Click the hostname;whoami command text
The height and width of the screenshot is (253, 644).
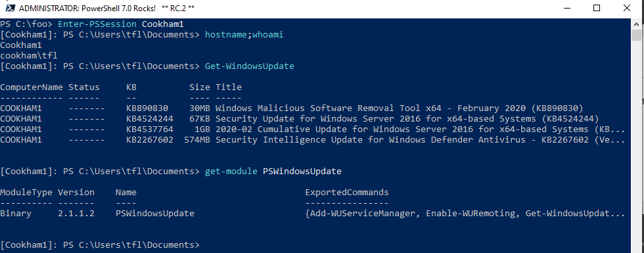[244, 34]
